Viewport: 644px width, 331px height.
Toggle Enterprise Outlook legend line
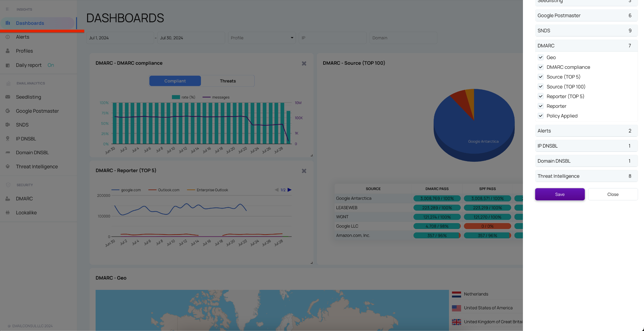pos(191,190)
